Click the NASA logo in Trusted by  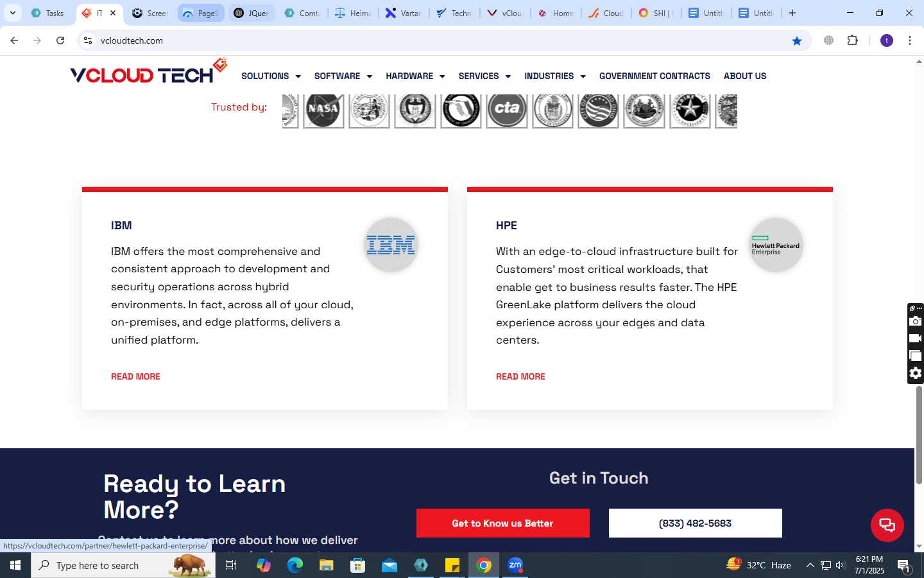tap(323, 110)
